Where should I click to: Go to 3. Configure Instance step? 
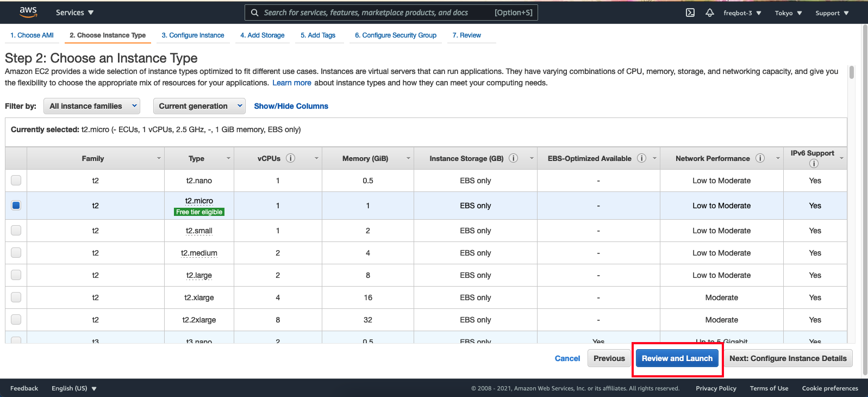[193, 35]
